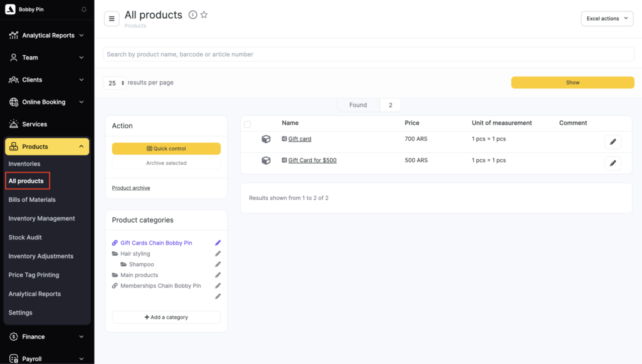Open Inventory Management in the sidebar

click(41, 219)
